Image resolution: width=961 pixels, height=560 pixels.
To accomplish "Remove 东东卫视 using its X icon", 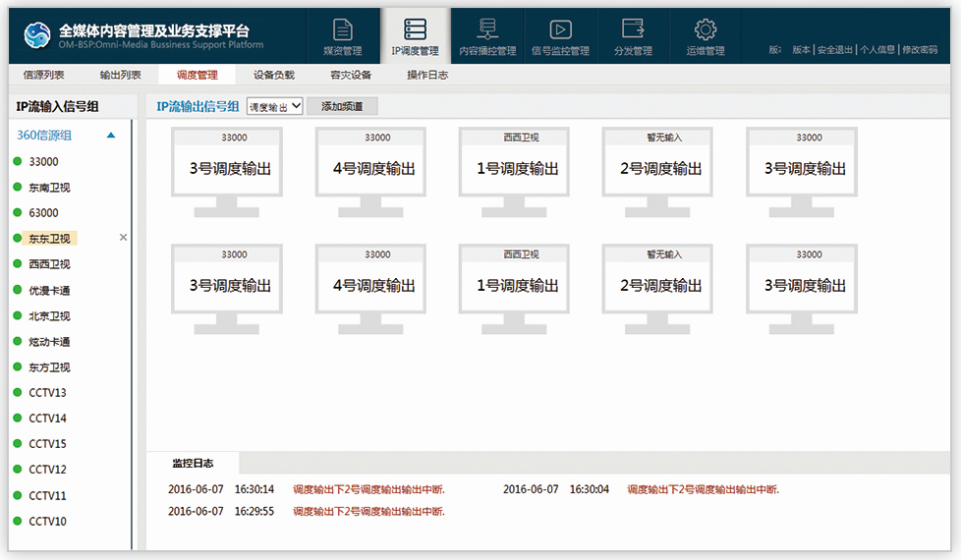I will tap(123, 238).
